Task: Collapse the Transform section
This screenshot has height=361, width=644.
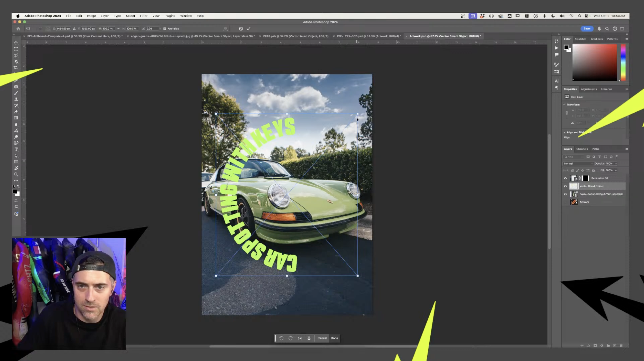Action: coord(564,104)
